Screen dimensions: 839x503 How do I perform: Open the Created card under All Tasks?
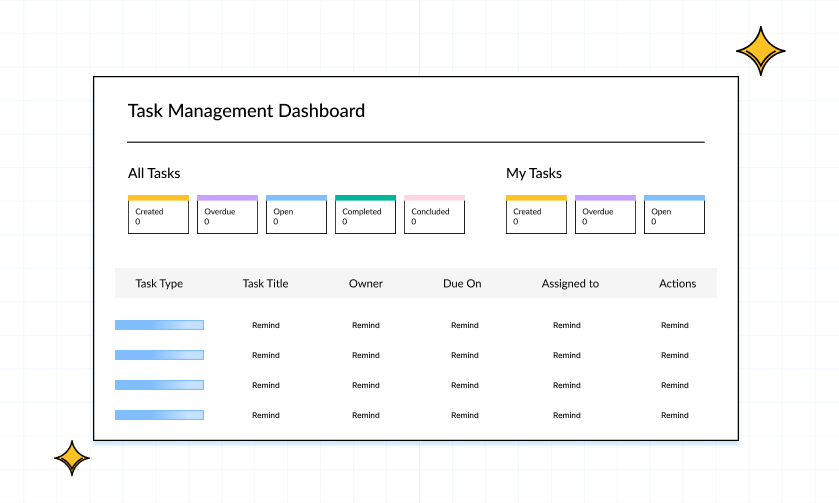coord(158,215)
